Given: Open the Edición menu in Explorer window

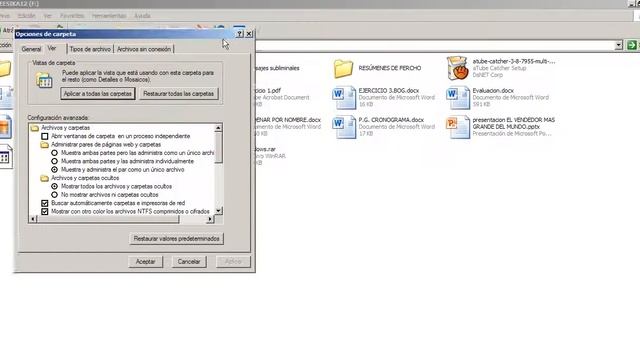Looking at the screenshot, I should pyautogui.click(x=27, y=16).
